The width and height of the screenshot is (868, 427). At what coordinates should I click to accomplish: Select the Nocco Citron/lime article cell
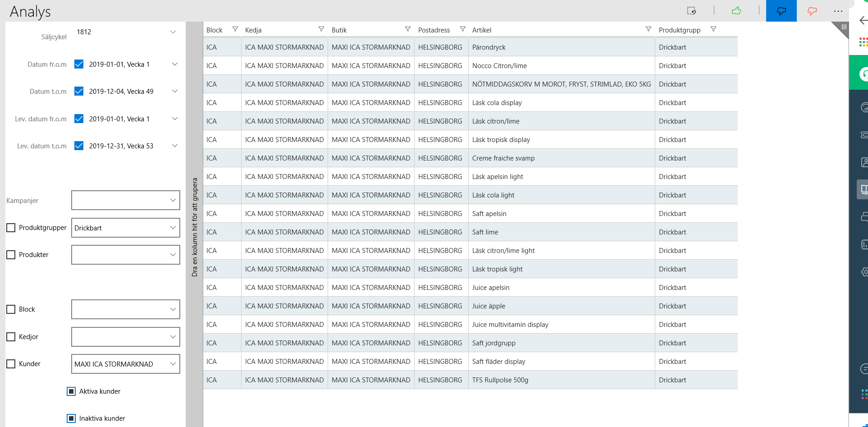tap(562, 66)
